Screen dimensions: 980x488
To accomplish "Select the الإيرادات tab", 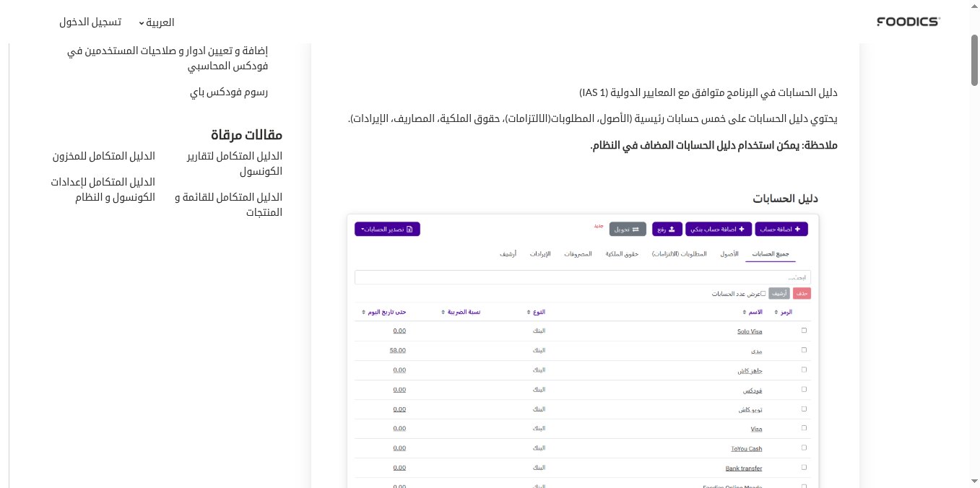I will coord(540,254).
